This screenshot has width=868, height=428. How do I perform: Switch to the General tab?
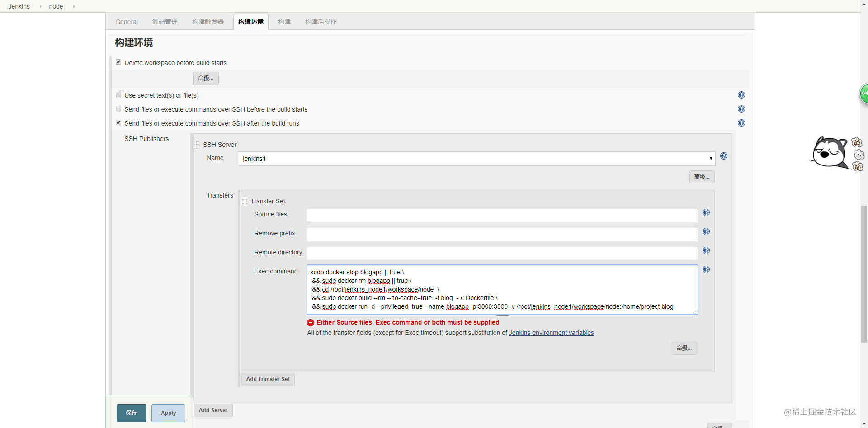click(x=127, y=22)
